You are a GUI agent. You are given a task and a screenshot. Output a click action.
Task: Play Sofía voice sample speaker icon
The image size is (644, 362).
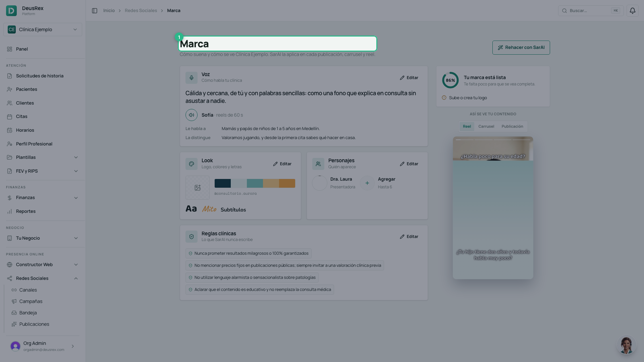192,115
